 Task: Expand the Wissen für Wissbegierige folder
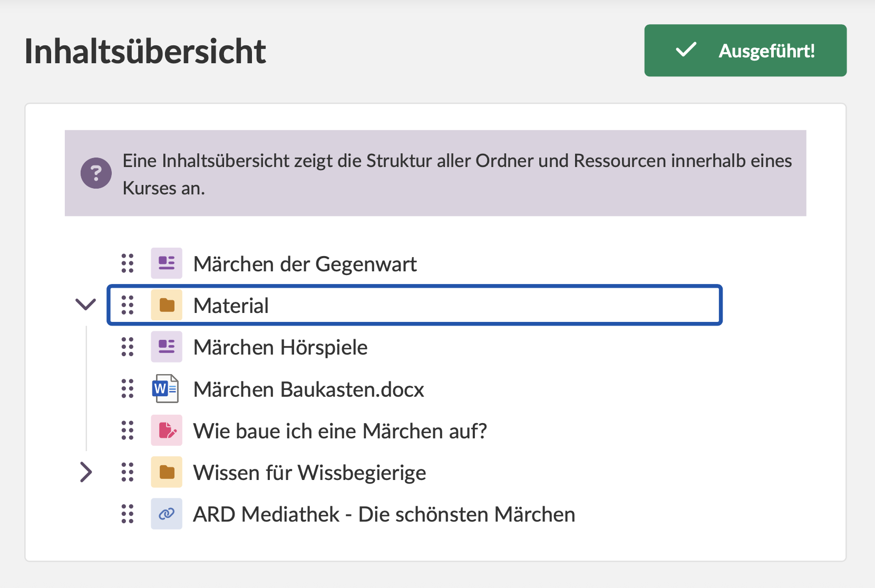86,472
